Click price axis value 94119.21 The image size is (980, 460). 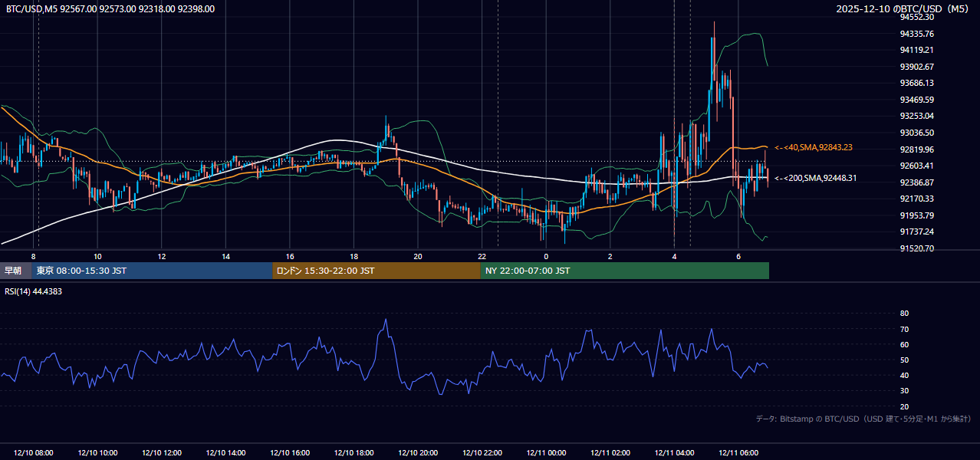coord(917,50)
